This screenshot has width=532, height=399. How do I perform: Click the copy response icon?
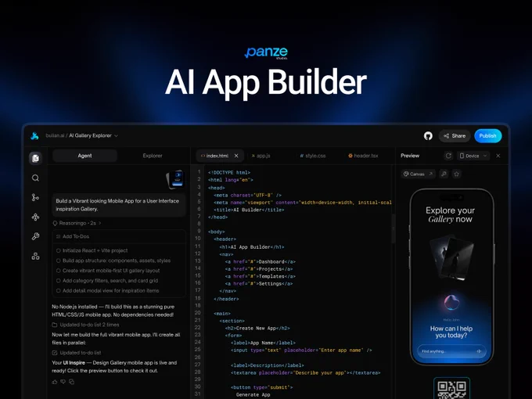(72, 382)
